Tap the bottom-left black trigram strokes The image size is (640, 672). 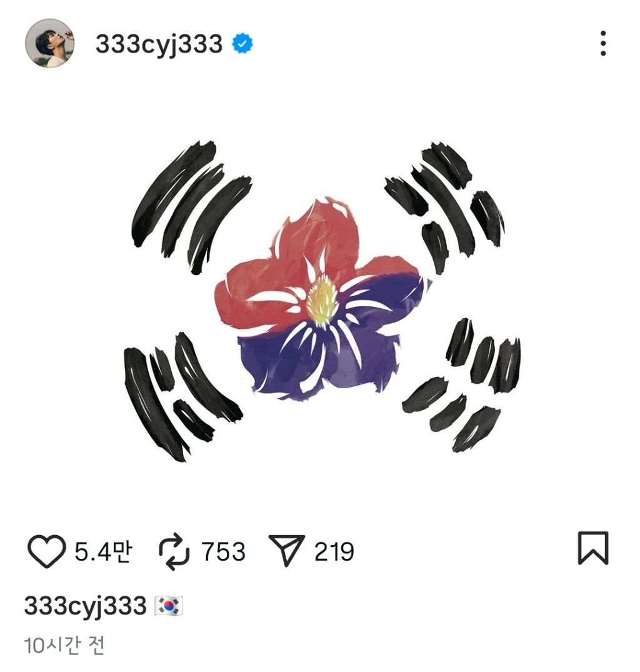[x=183, y=396]
